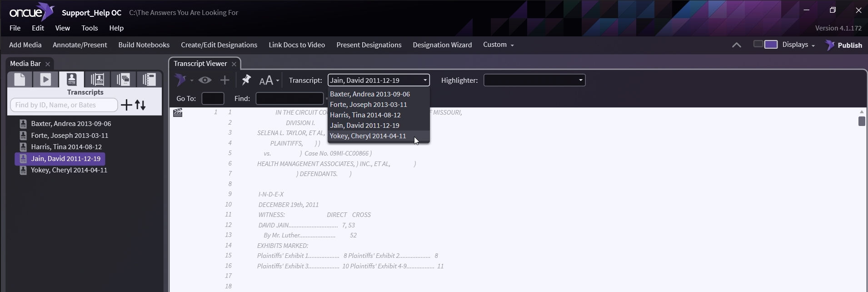Screen dimensions: 868x292
Task: Open the Custom toolbar menu
Action: pyautogui.click(x=498, y=45)
